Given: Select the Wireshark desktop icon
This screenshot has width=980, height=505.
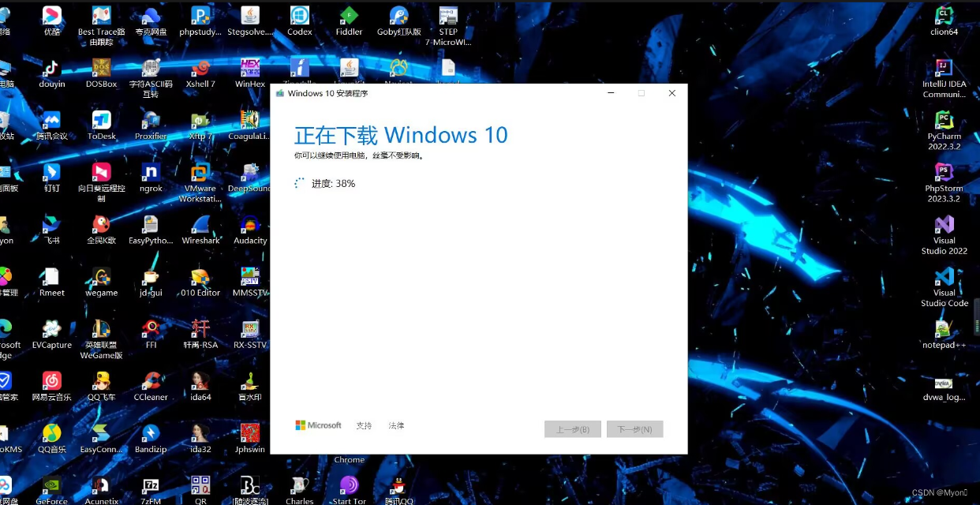Looking at the screenshot, I should tap(200, 230).
